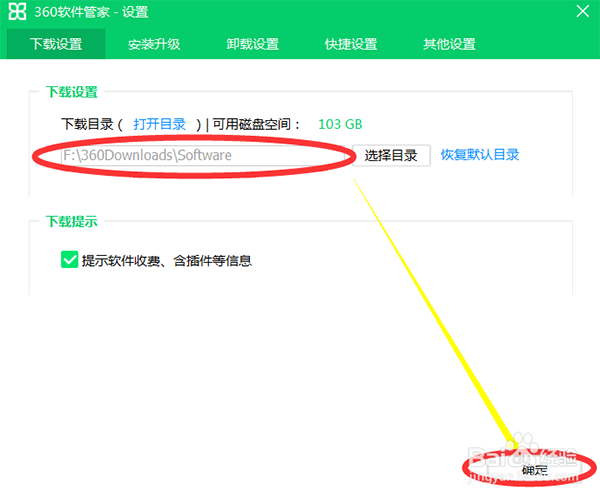Open the 安装升级 tab
This screenshot has height=490, width=600.
click(x=154, y=44)
